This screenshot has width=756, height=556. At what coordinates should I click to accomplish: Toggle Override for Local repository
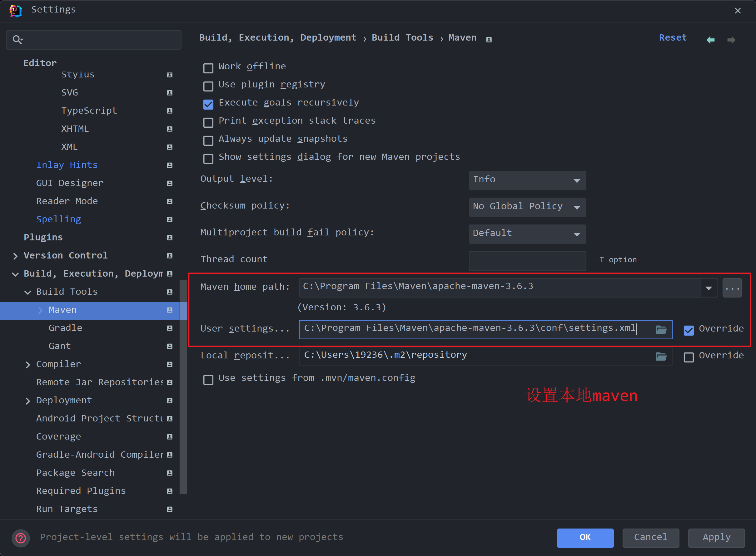(x=688, y=357)
